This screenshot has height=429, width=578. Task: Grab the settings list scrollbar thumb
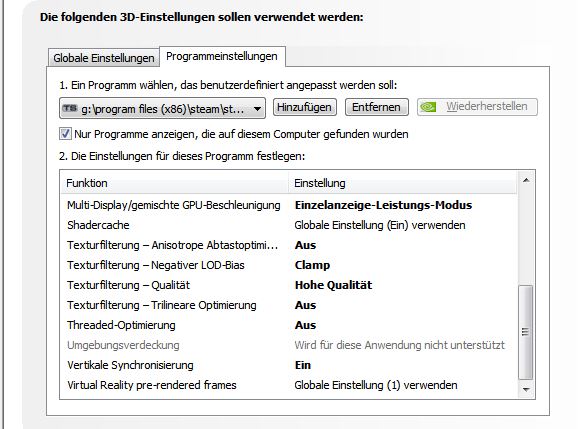(x=526, y=332)
